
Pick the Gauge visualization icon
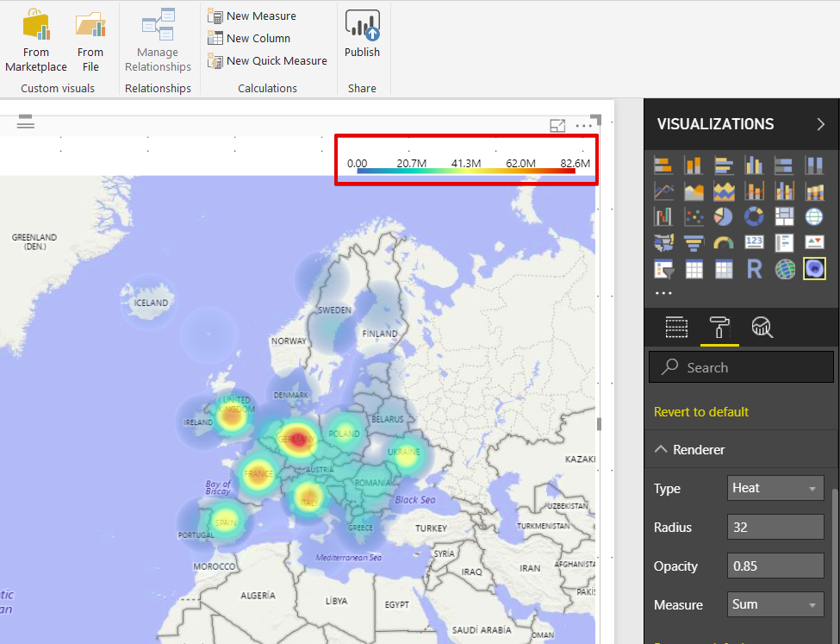tap(724, 243)
